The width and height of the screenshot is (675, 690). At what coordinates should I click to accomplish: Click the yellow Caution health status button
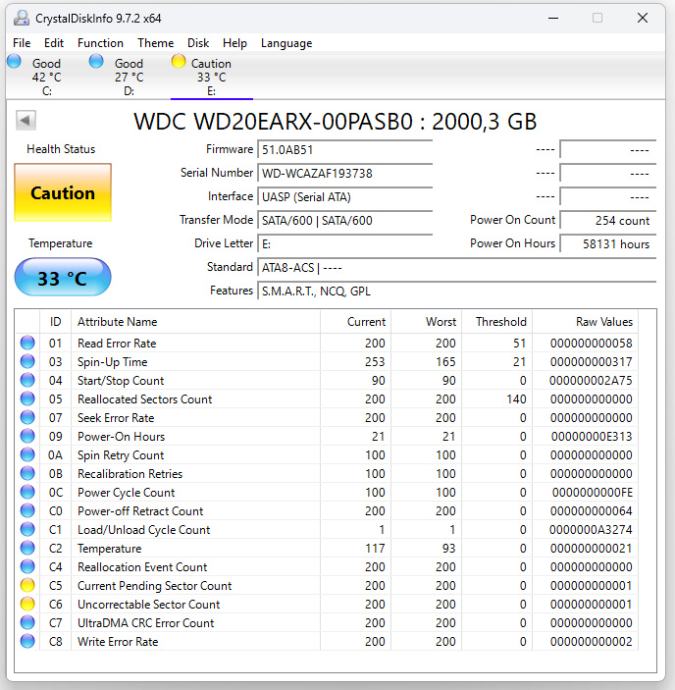coord(62,194)
